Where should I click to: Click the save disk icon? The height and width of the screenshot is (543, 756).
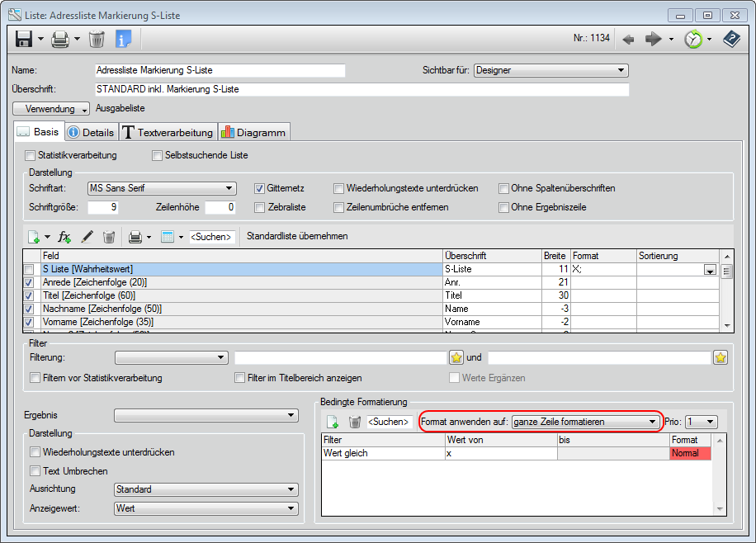click(23, 39)
